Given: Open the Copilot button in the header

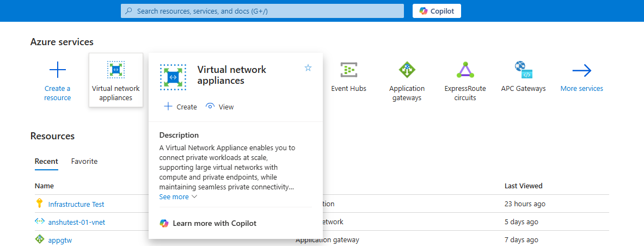Looking at the screenshot, I should point(437,11).
